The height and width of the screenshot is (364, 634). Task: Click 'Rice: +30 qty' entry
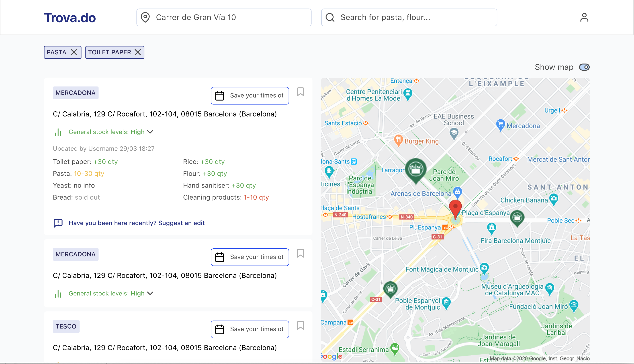(x=204, y=162)
